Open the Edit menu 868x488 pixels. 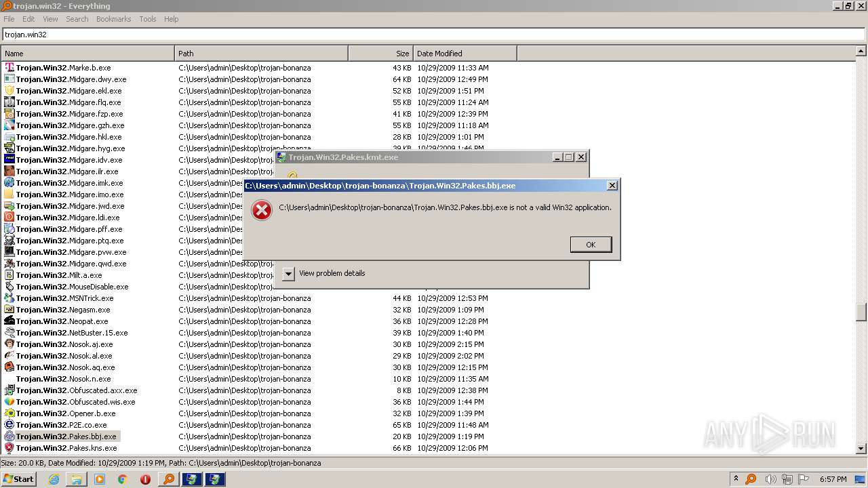coord(28,19)
